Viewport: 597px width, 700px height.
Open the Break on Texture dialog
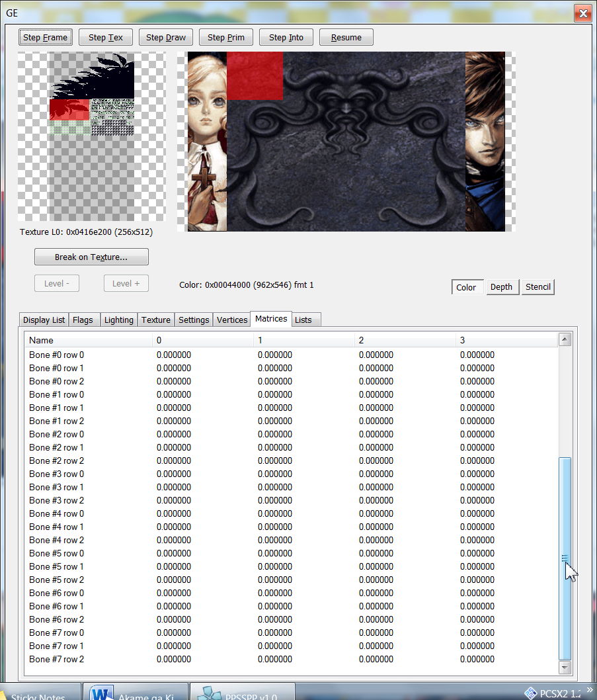91,257
